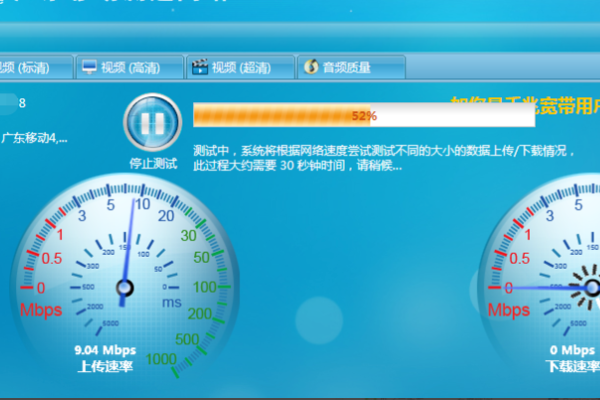Click the upload speed gauge needle hub

(x=124, y=289)
